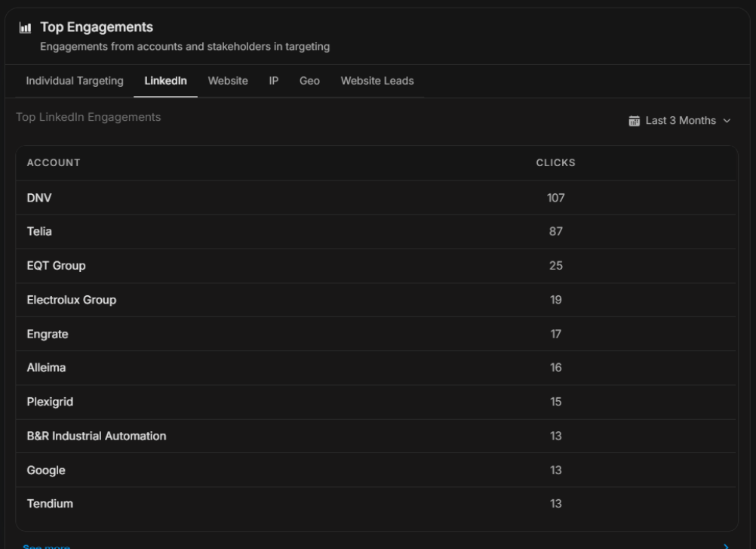The height and width of the screenshot is (549, 756).
Task: Select the Tendium account row
Action: [376, 504]
